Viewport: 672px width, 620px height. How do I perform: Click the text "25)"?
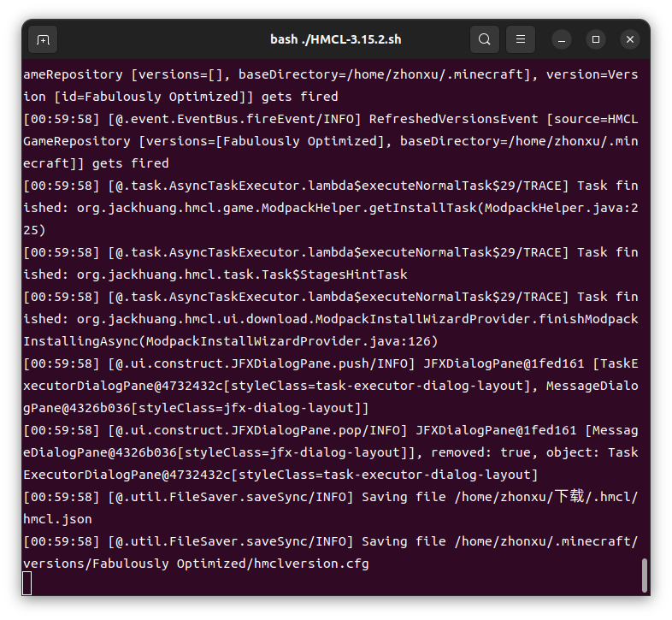[x=34, y=230]
